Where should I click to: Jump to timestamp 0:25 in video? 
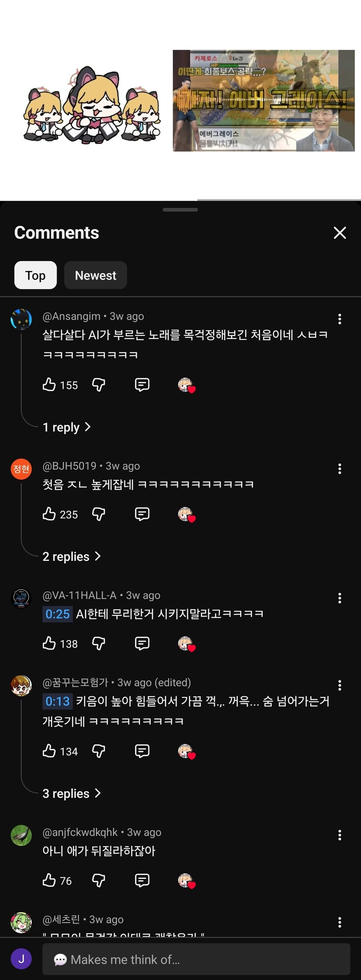point(57,614)
